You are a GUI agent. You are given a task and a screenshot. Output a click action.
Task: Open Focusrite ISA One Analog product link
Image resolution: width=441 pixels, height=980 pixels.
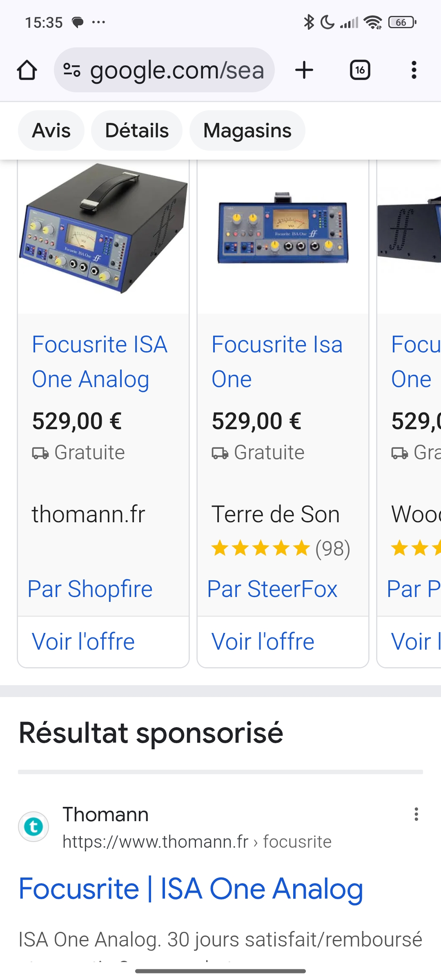[100, 362]
